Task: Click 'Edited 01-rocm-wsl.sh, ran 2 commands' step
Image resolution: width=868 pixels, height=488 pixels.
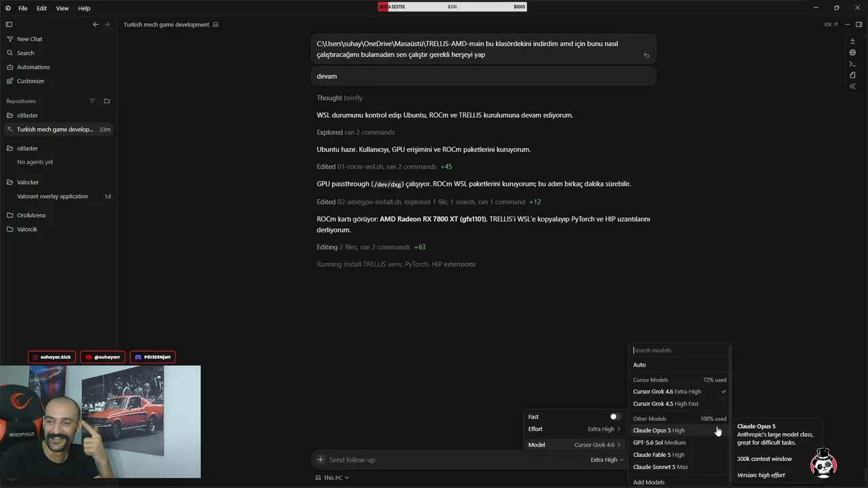Action: (x=384, y=167)
